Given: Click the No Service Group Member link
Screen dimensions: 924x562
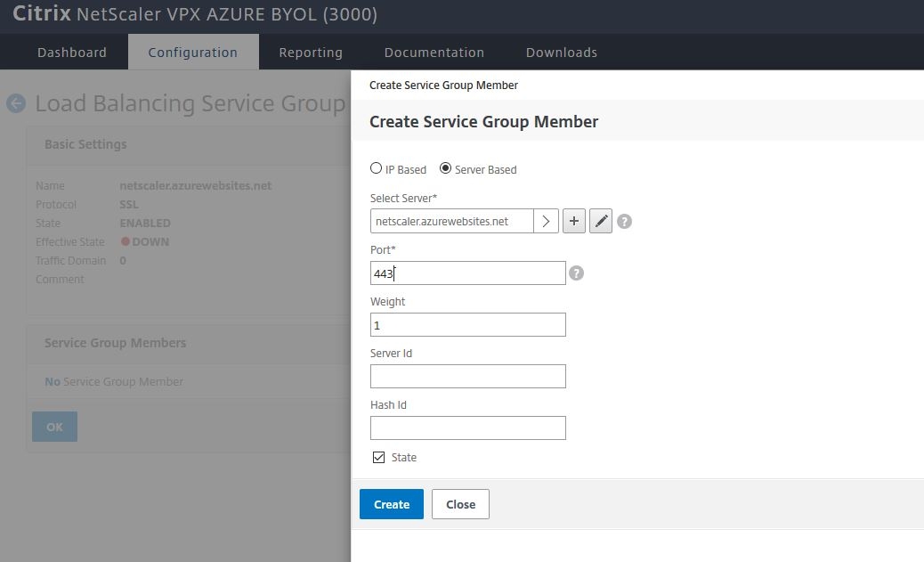Looking at the screenshot, I should 114,381.
